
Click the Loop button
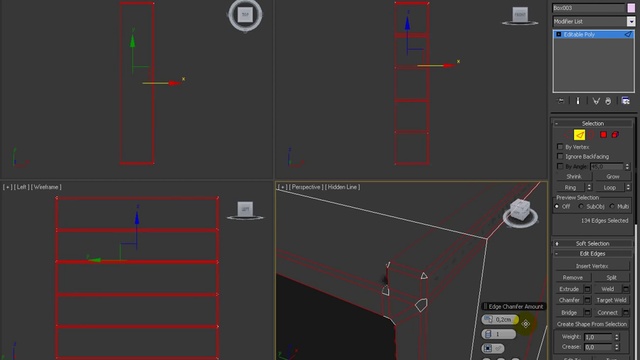coord(609,187)
